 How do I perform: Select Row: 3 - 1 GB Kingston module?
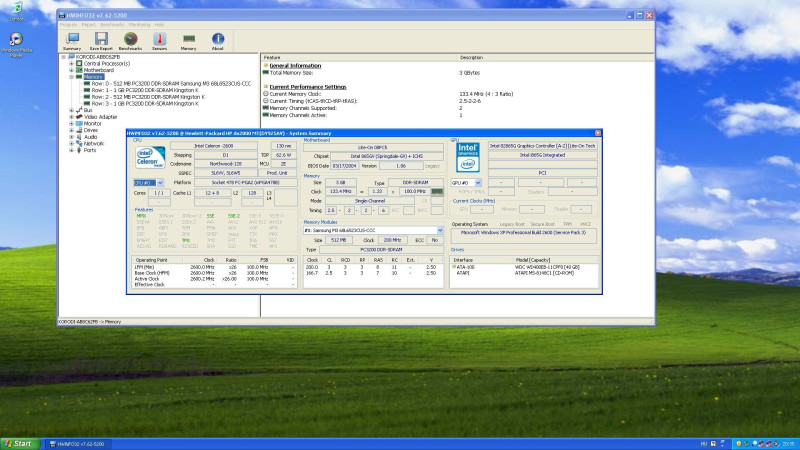click(x=145, y=104)
